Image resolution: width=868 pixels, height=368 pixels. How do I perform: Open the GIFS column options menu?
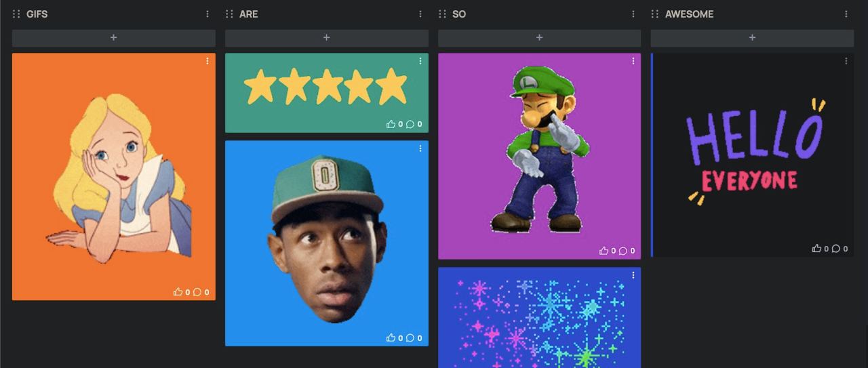208,14
